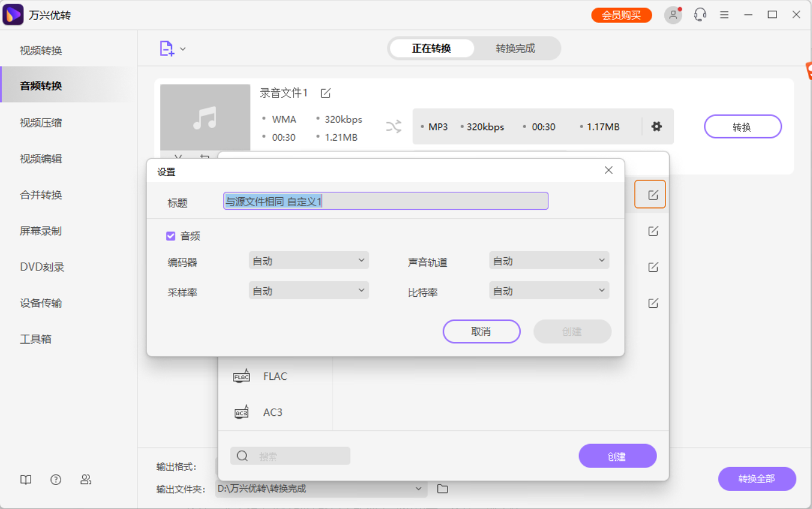812x509 pixels.
Task: Browse output folder with folder icon
Action: (443, 489)
